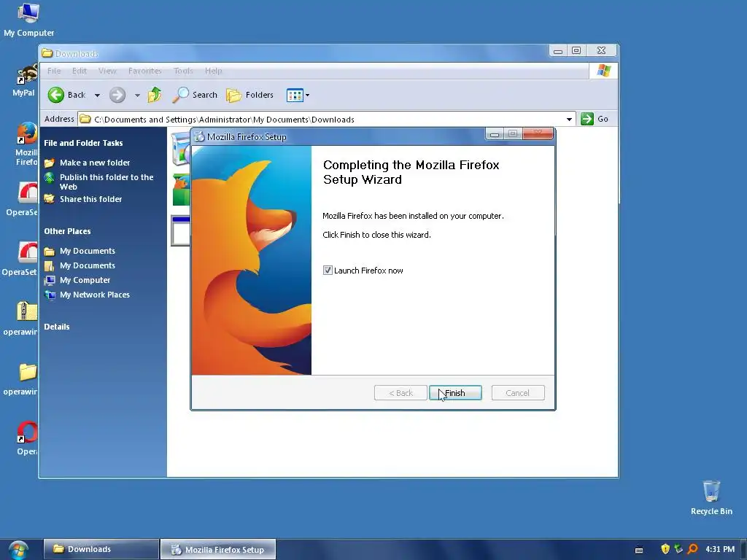
Task: Open the Favorites menu in Downloads window
Action: (x=145, y=71)
